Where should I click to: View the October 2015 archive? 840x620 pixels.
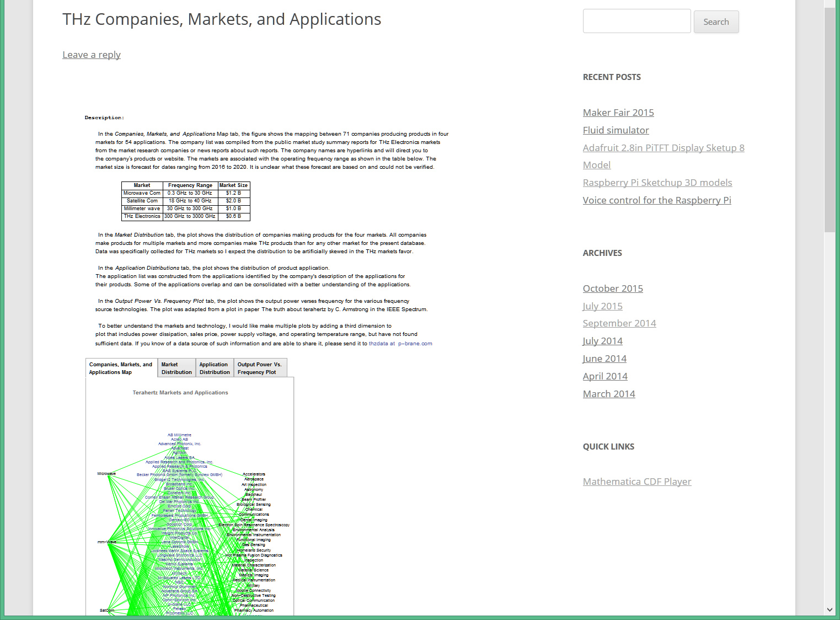click(613, 288)
